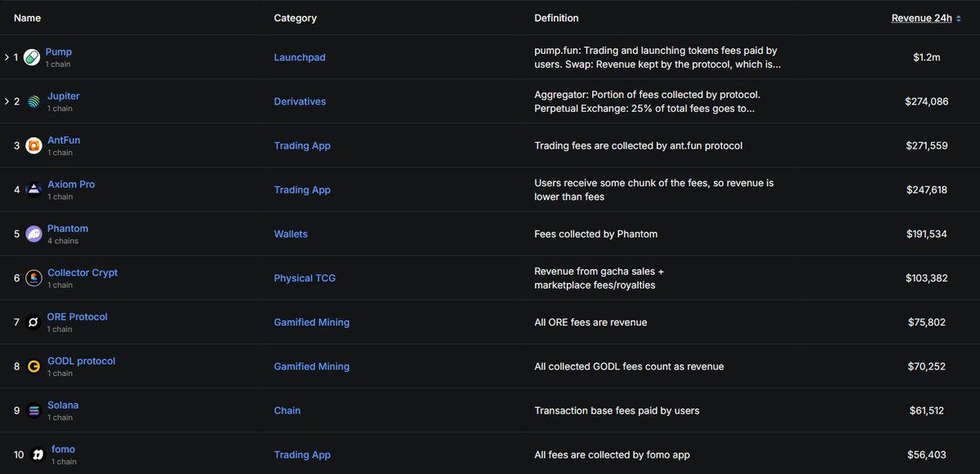Click the $103,382 revenue value

click(x=927, y=277)
